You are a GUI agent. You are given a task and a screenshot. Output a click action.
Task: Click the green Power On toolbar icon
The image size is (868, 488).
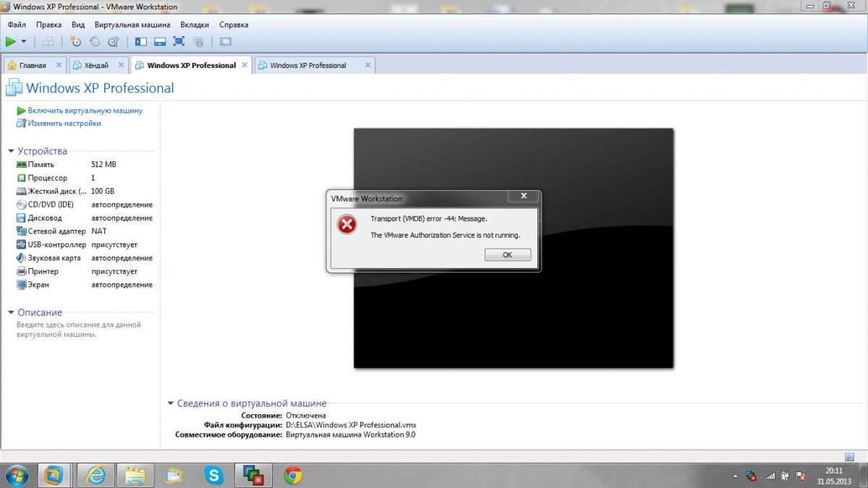(11, 42)
